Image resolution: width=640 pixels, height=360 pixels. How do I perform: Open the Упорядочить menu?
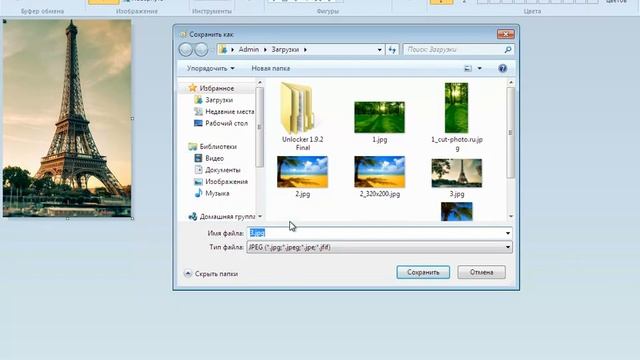[211, 68]
